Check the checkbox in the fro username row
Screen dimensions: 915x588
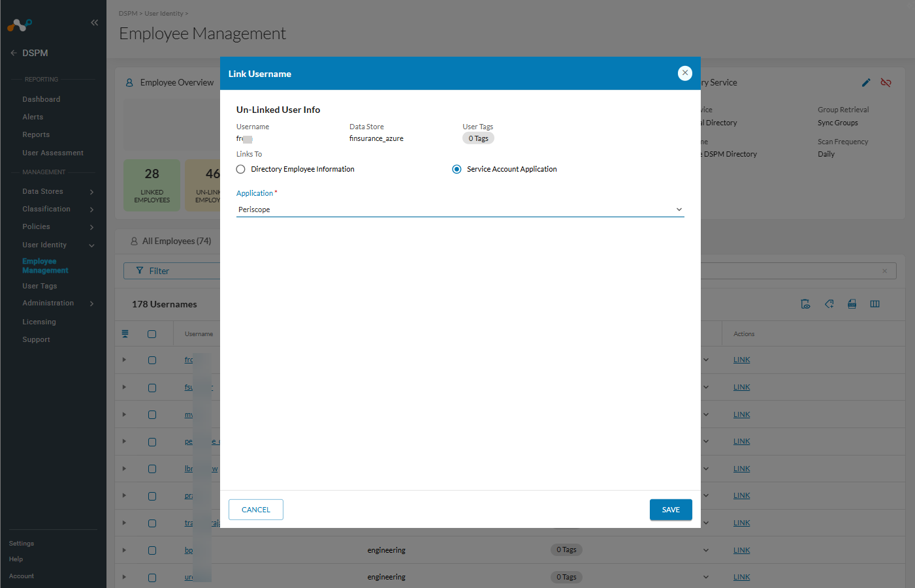pyautogui.click(x=152, y=360)
